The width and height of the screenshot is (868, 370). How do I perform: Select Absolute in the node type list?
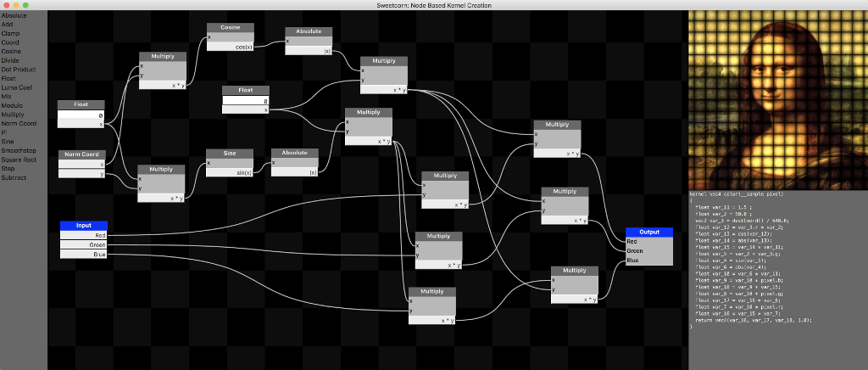point(14,15)
